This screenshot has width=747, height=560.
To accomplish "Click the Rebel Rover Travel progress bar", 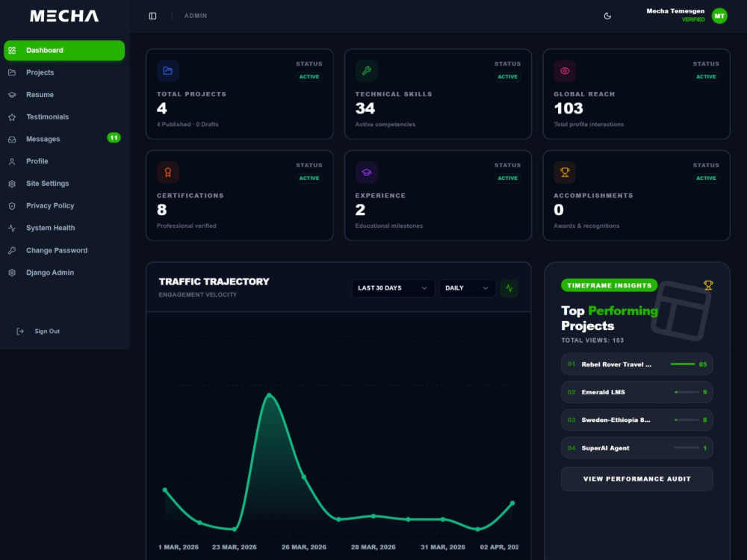I will pyautogui.click(x=683, y=364).
